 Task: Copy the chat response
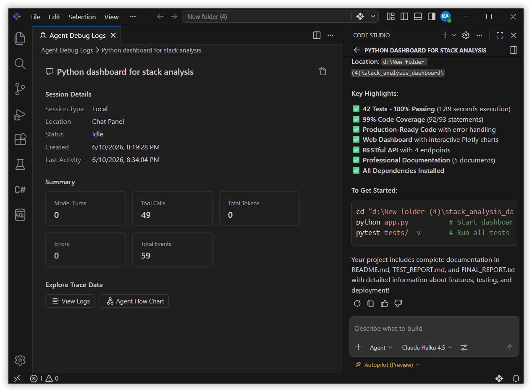click(371, 303)
